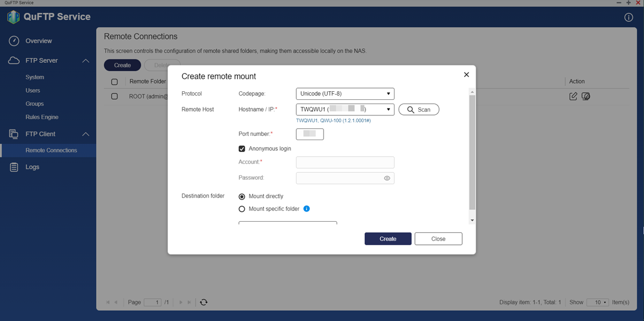Click the QuFTP Service logo icon

pyautogui.click(x=13, y=17)
